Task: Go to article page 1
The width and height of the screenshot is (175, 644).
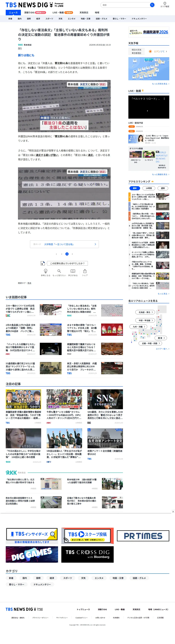Action: (56, 254)
